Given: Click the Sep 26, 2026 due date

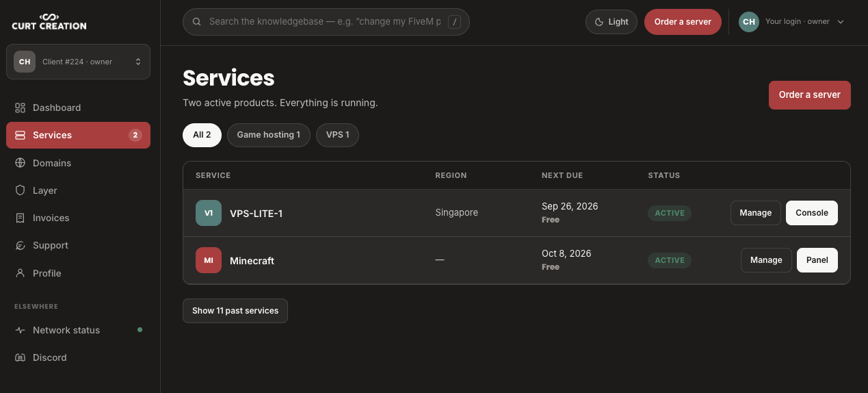Looking at the screenshot, I should [x=570, y=206].
